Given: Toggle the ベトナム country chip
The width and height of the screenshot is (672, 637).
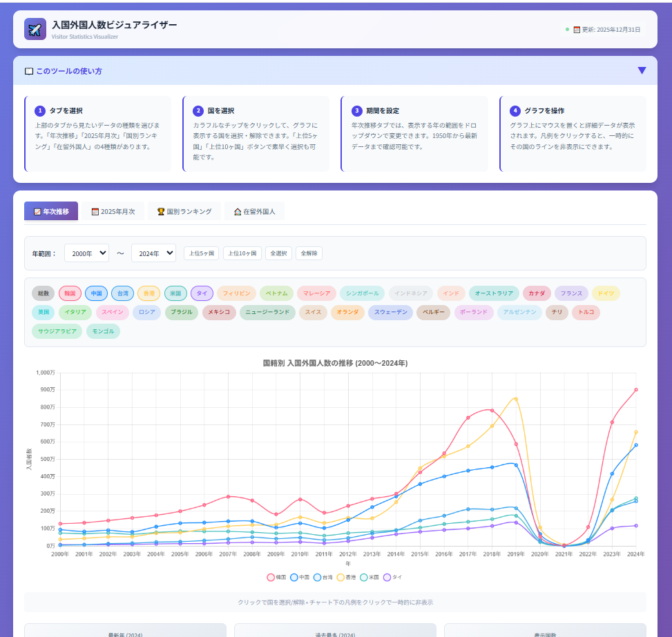Looking at the screenshot, I should (x=276, y=293).
